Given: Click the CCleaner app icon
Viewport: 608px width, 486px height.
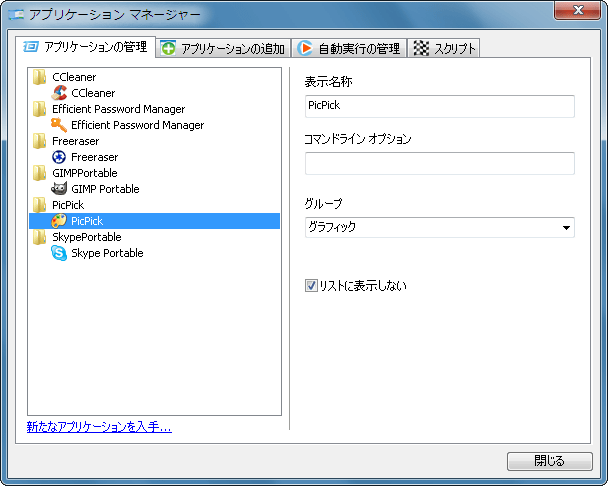Looking at the screenshot, I should [59, 93].
